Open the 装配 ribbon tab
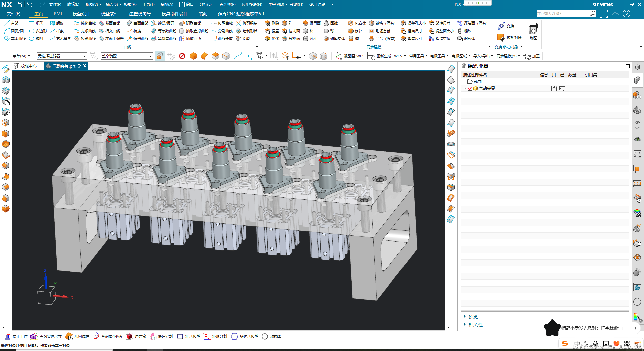 [203, 14]
